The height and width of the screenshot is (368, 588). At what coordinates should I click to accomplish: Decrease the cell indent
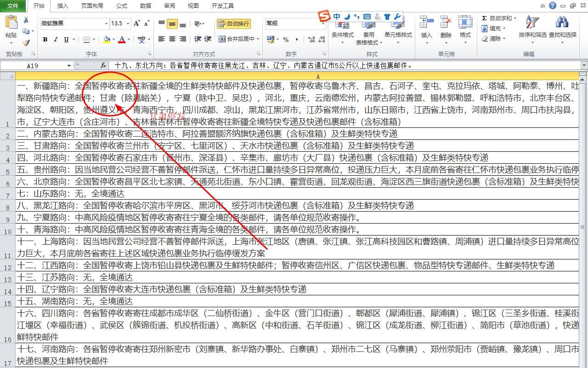point(198,39)
